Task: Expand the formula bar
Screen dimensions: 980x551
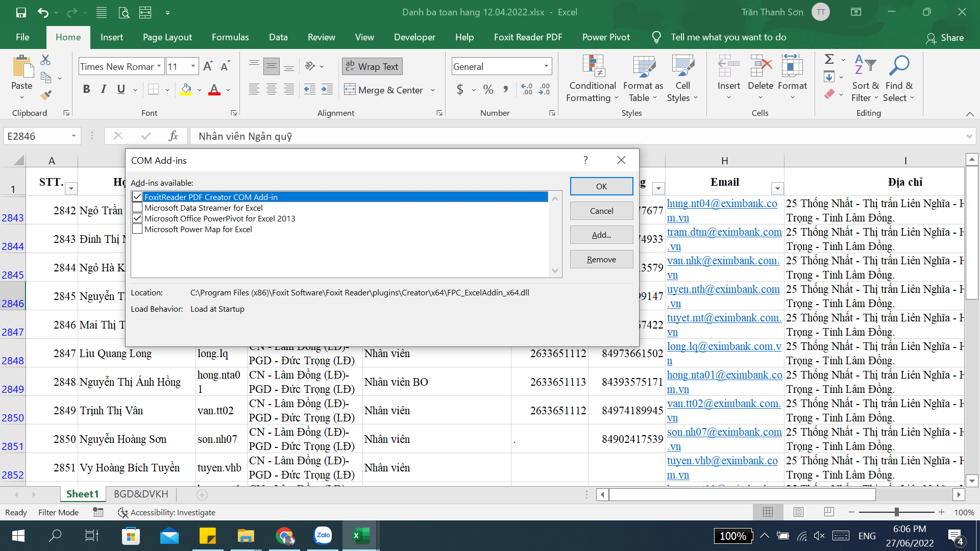Action: (969, 136)
